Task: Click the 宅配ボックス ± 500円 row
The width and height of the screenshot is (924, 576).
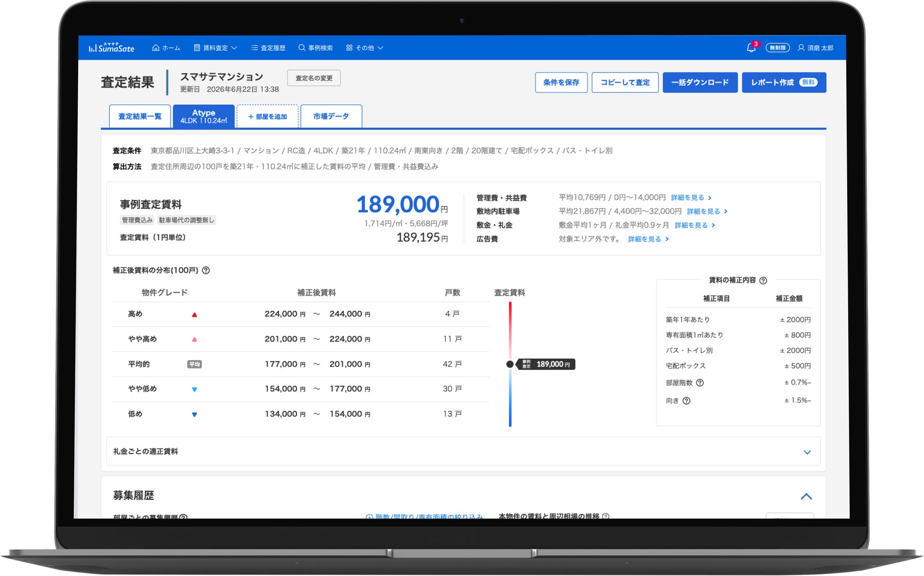Action: click(738, 366)
